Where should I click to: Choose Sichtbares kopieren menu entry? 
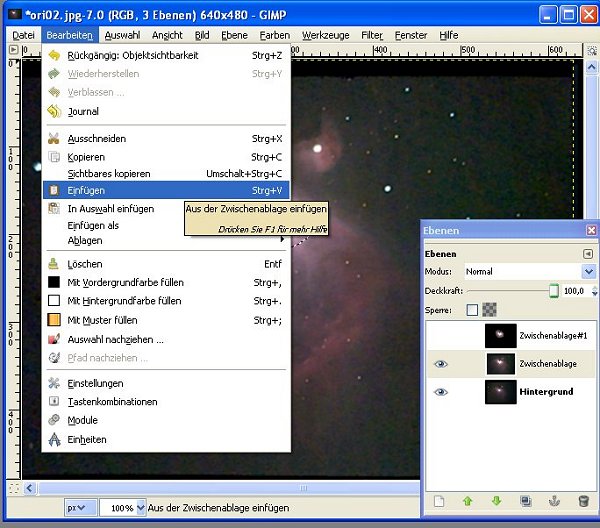pos(166,174)
